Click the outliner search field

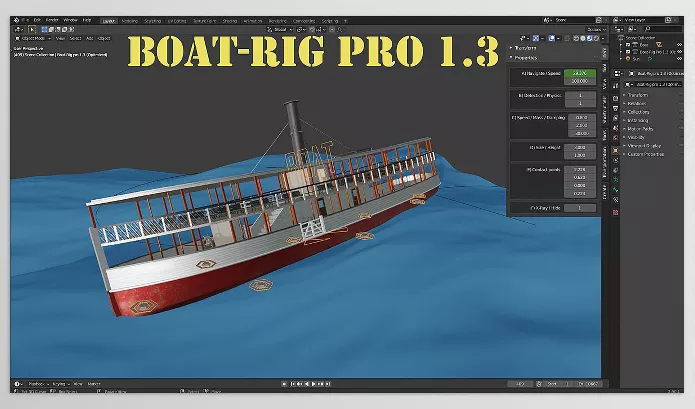(663, 29)
